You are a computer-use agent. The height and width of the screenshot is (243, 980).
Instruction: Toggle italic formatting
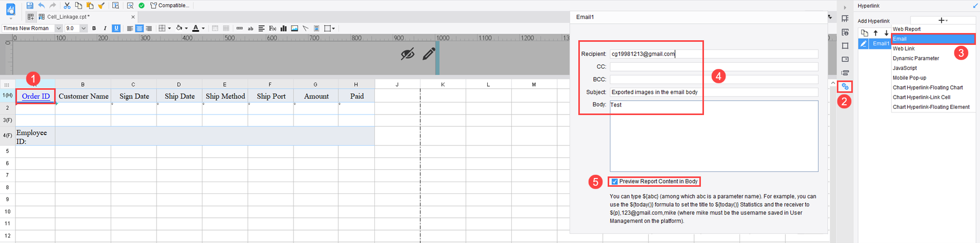pyautogui.click(x=105, y=28)
